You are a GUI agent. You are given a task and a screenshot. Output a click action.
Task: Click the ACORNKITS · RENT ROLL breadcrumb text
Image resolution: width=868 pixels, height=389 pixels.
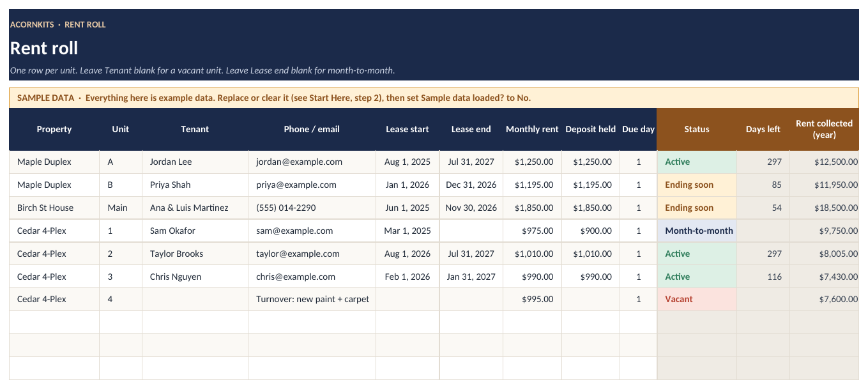58,24
